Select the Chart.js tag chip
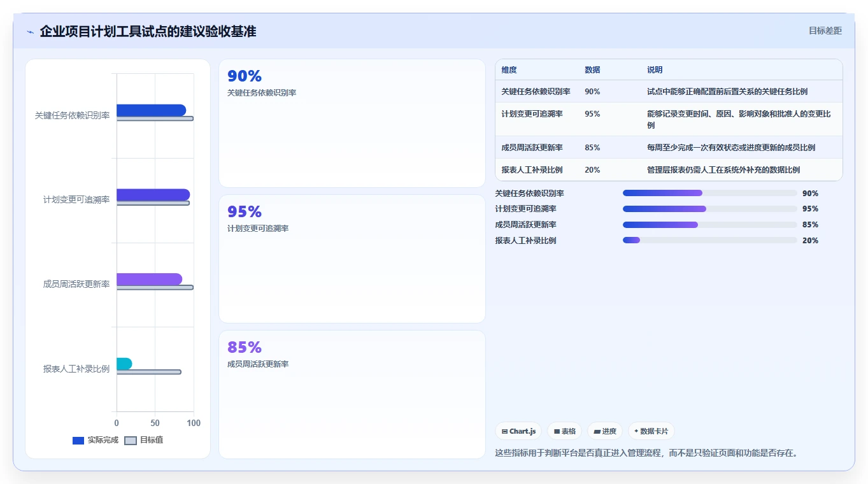The width and height of the screenshot is (868, 484). point(518,431)
